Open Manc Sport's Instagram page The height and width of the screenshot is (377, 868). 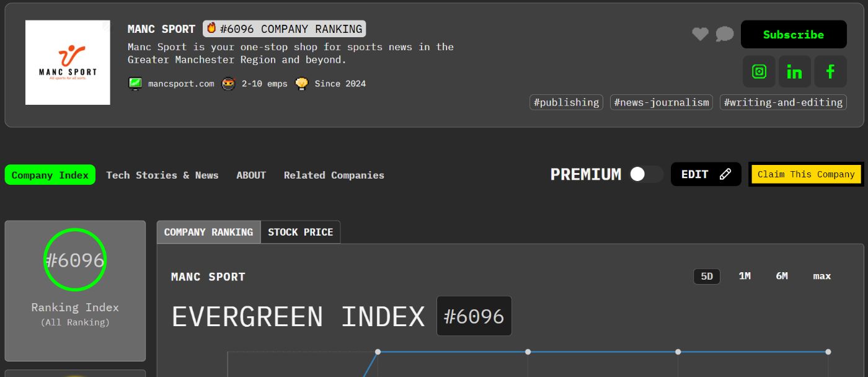(x=759, y=72)
